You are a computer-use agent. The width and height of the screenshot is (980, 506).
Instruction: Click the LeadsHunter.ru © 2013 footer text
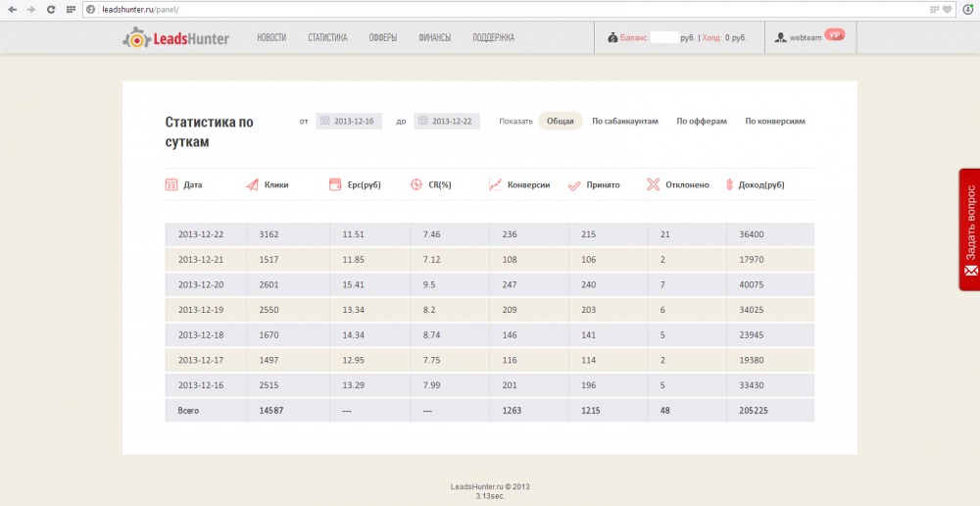[x=490, y=486]
